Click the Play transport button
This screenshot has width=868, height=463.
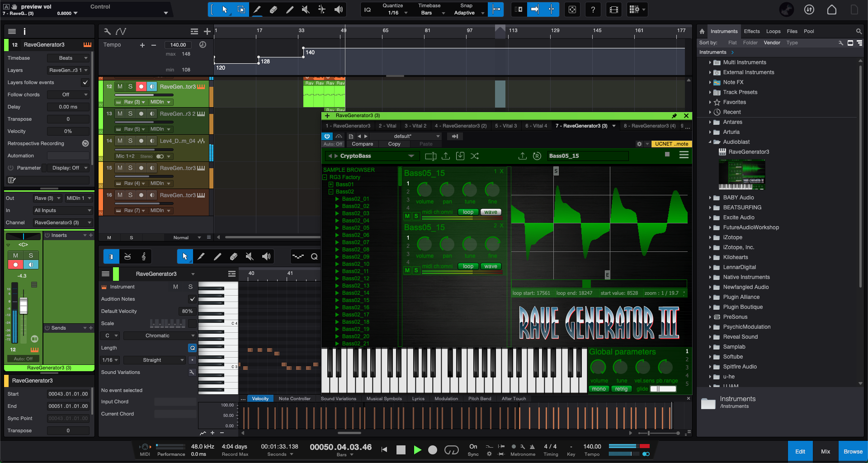tap(417, 449)
